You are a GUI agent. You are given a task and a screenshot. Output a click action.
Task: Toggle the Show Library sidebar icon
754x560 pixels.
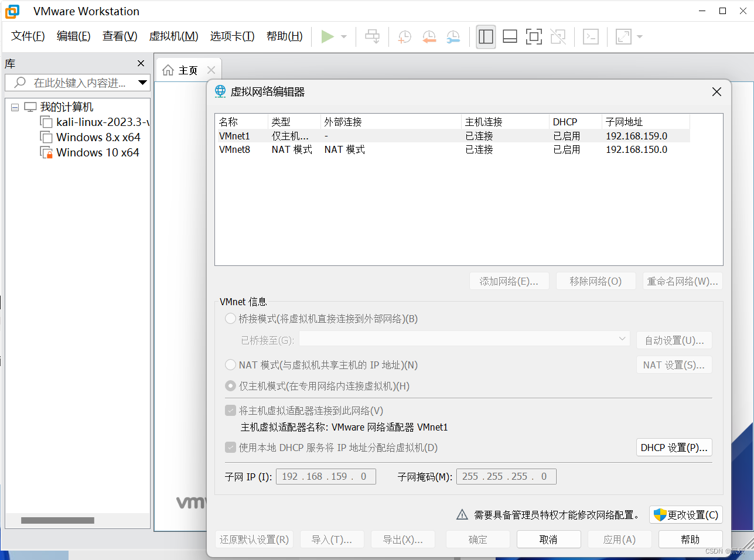pos(486,37)
